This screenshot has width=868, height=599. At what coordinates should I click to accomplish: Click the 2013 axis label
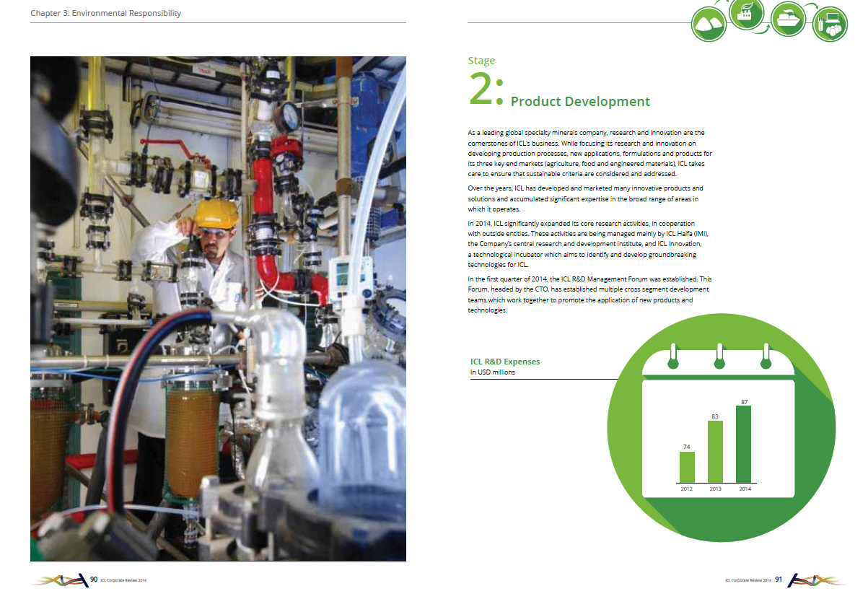715,489
